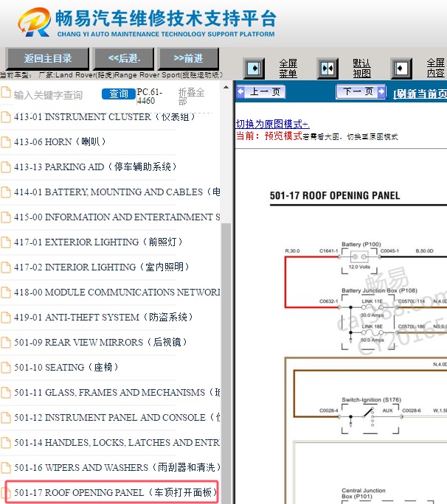The image size is (447, 504).
Task: Go back with the <<后退 button
Action: point(124,58)
